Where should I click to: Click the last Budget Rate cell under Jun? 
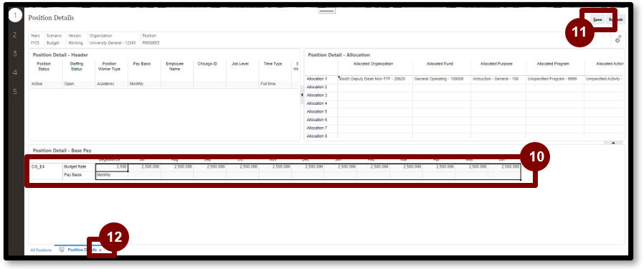(x=504, y=167)
